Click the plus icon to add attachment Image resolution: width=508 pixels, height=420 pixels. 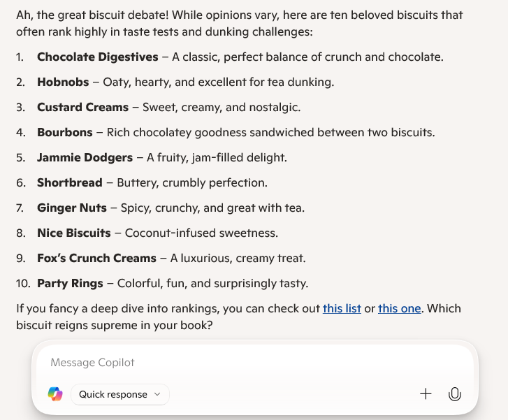426,394
